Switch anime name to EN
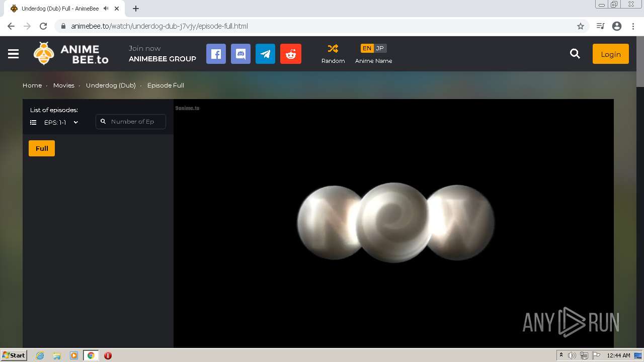 (x=367, y=48)
